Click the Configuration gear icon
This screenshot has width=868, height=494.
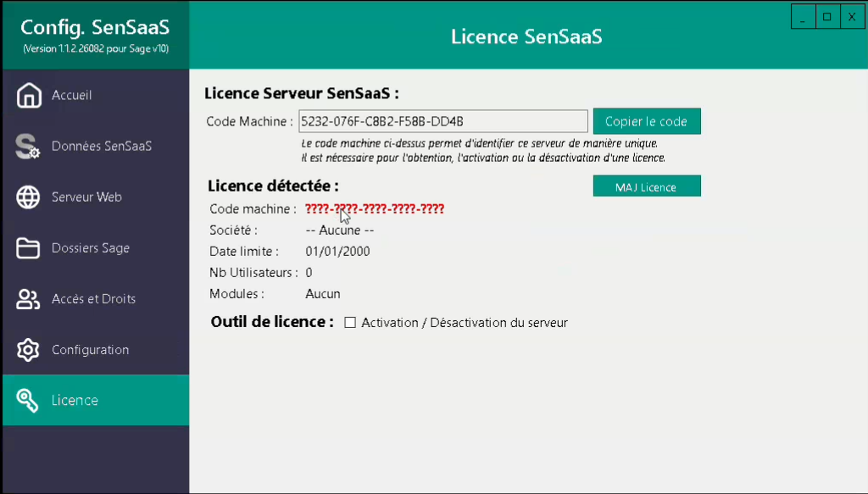[x=28, y=350]
